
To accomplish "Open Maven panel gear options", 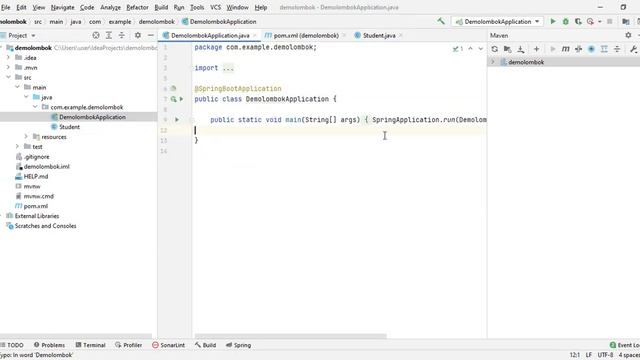I will (628, 36).
